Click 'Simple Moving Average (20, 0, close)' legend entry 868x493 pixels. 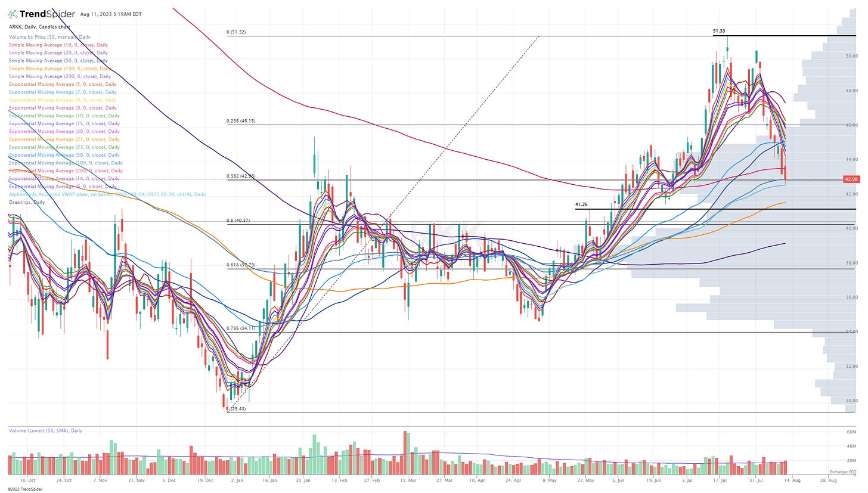tap(58, 52)
